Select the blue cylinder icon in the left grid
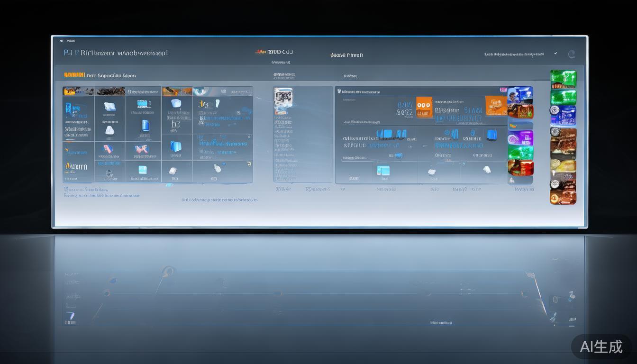The width and height of the screenshot is (637, 364). pyautogui.click(x=146, y=125)
